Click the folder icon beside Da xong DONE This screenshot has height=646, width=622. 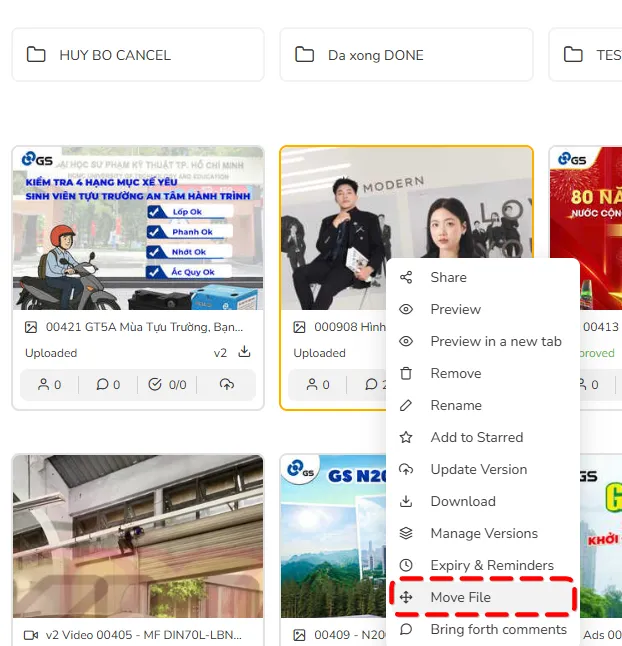pos(304,54)
